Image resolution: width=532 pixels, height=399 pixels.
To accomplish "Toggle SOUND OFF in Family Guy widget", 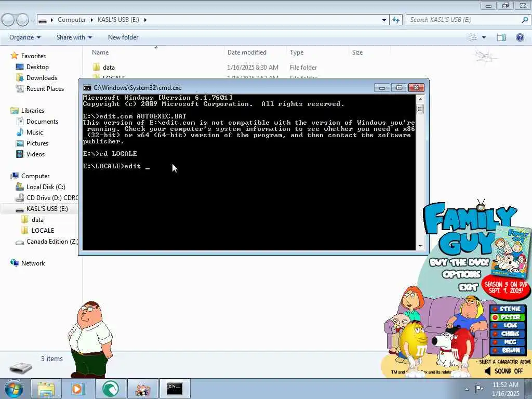I will (x=504, y=371).
